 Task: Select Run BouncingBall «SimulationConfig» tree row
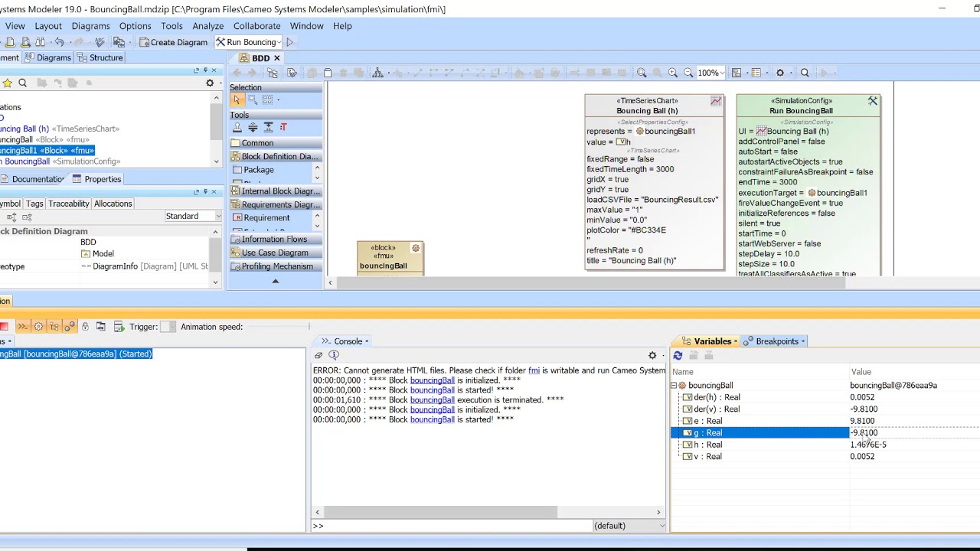[60, 161]
